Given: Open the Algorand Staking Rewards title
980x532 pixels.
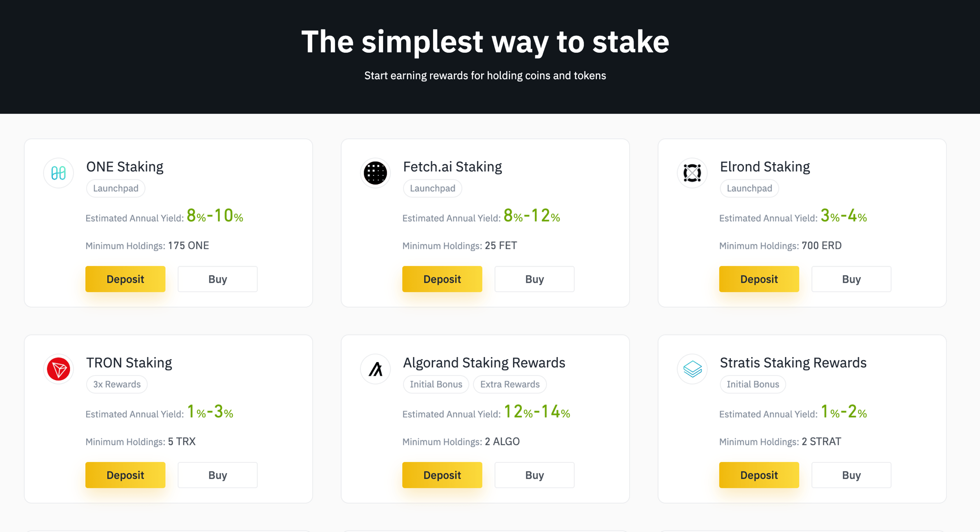Looking at the screenshot, I should (x=484, y=363).
